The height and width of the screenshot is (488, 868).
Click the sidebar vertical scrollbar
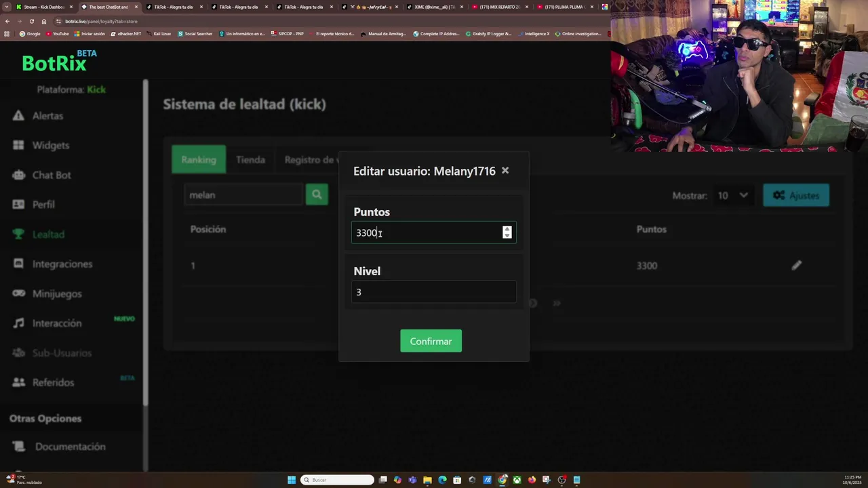tap(145, 243)
